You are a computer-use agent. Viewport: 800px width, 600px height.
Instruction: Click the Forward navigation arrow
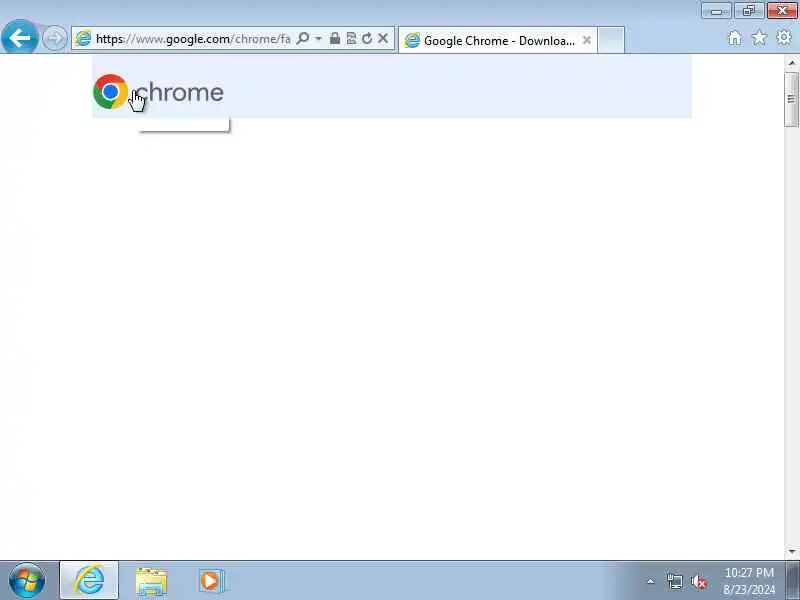[x=54, y=38]
